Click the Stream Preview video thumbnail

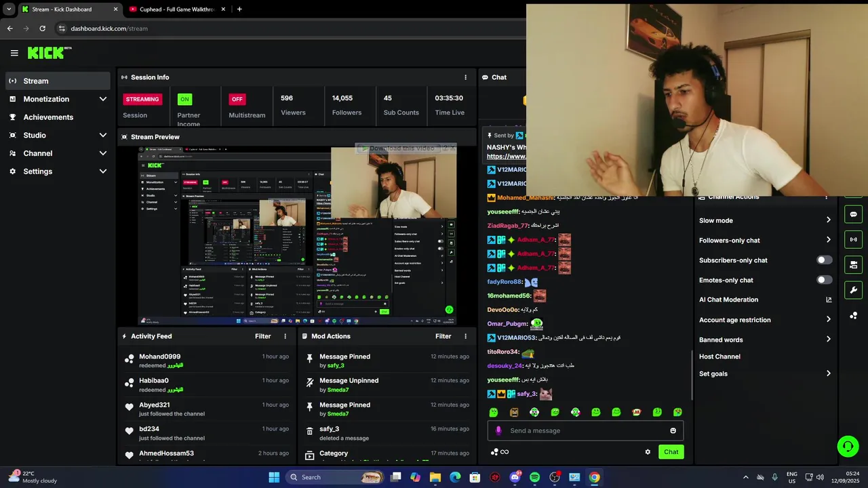coord(297,235)
